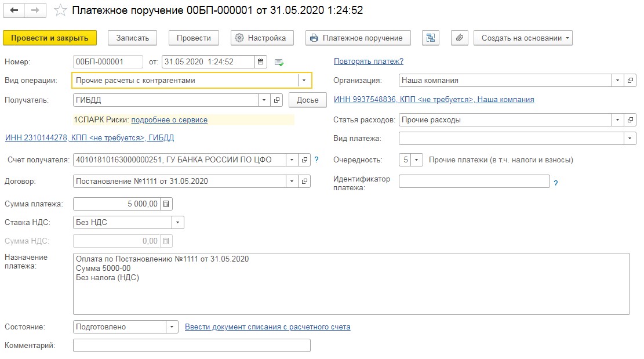The image size is (644, 359).
Task: Click into the Комментарий input field
Action: (191, 346)
